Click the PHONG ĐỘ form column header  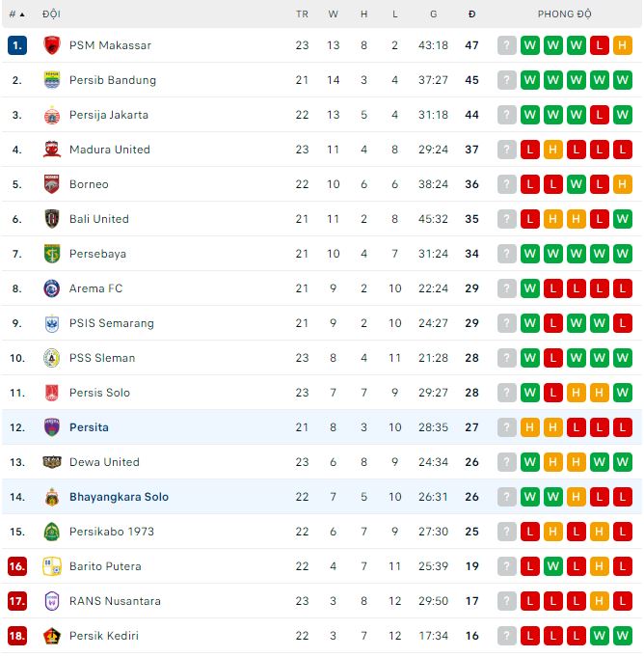click(x=565, y=14)
